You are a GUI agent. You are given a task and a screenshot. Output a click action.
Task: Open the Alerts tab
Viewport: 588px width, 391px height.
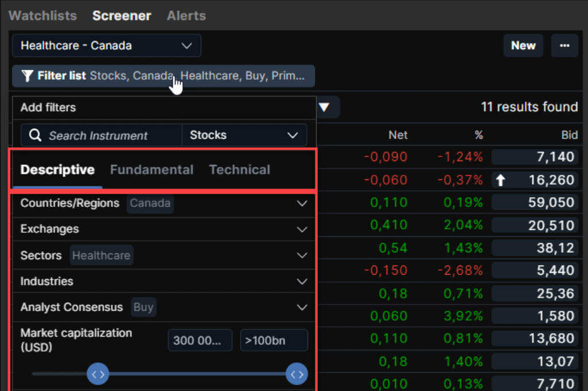[x=186, y=15]
